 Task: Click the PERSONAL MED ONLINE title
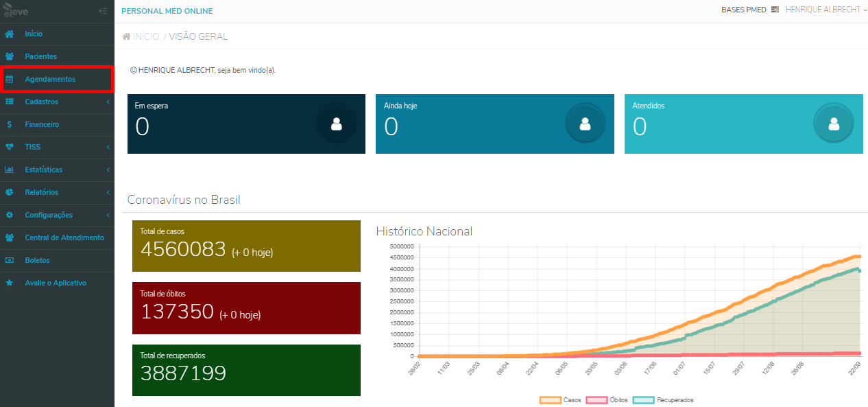(167, 11)
